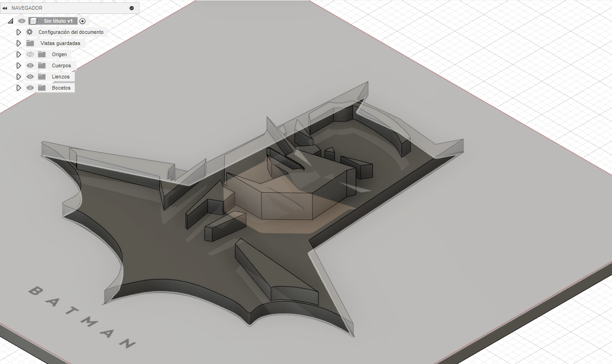
Task: Show the hidden Origen folder via eye icon
Action: click(30, 54)
